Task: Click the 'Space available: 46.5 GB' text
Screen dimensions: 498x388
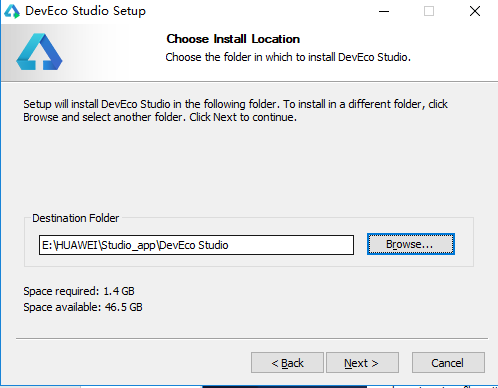Action: click(83, 307)
